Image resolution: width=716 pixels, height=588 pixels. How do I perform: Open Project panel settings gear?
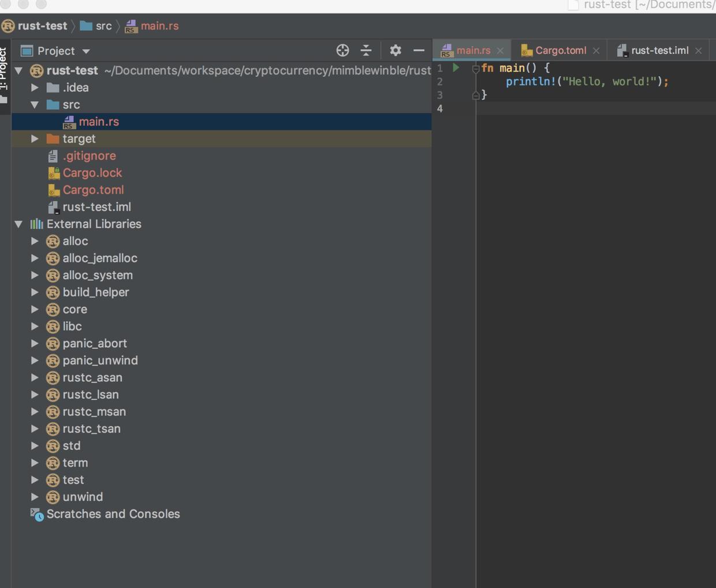click(x=395, y=50)
